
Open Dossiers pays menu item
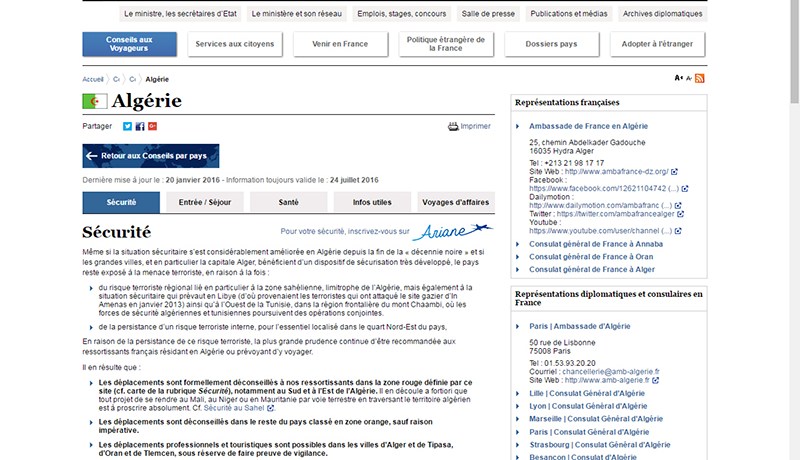[552, 44]
